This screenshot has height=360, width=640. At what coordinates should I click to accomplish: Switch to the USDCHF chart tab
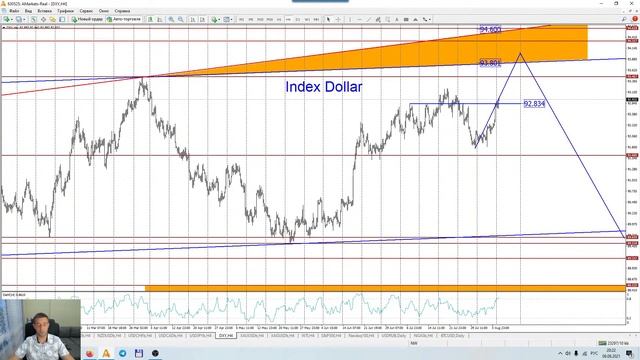[140, 336]
